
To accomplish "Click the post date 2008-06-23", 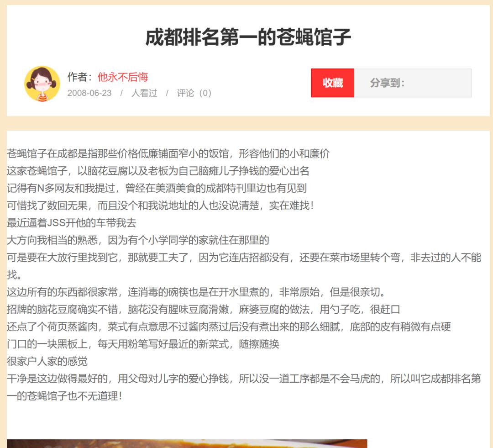I will [x=89, y=93].
